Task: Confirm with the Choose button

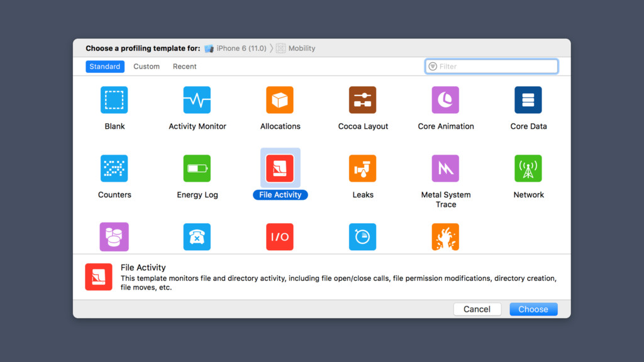Action: click(533, 309)
